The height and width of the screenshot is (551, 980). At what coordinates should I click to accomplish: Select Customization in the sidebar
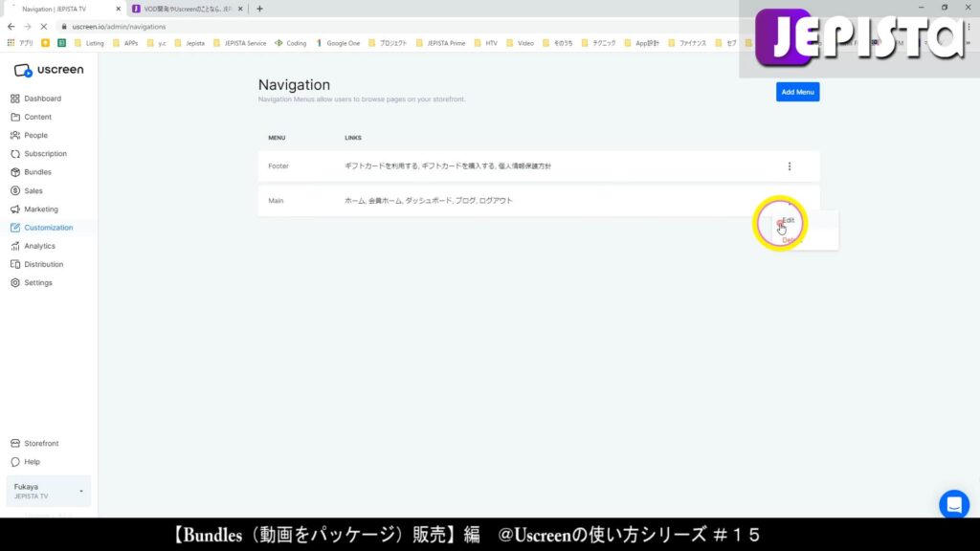[48, 228]
